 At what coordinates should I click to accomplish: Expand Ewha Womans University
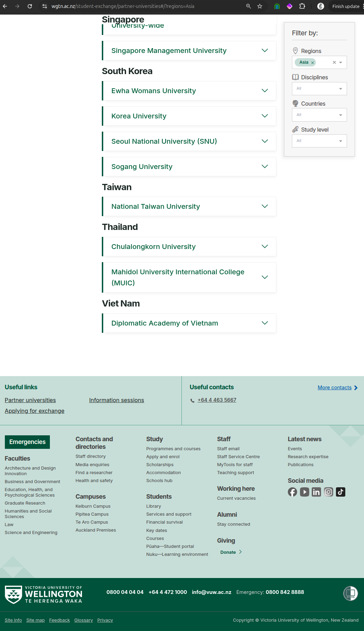189,91
